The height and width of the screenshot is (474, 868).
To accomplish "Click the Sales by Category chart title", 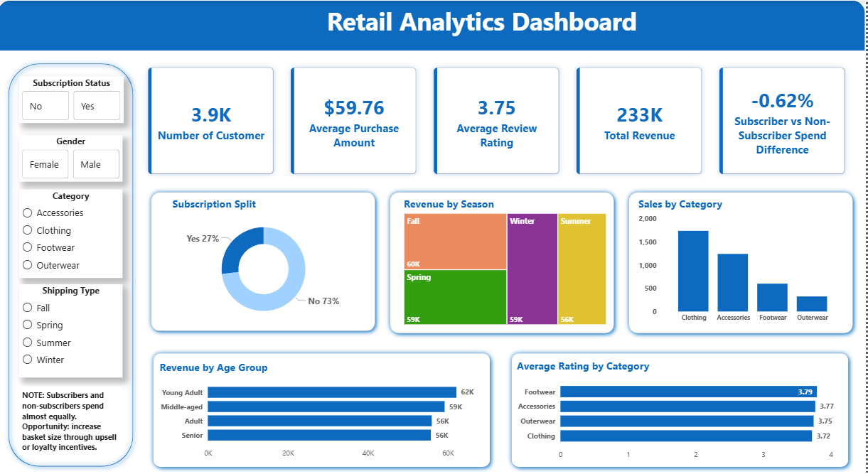I will [x=680, y=204].
